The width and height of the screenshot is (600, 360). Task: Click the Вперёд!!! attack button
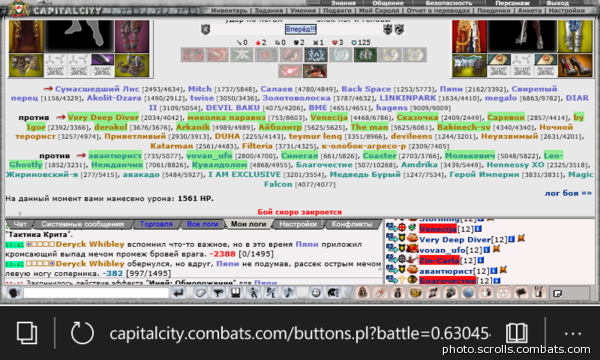pos(300,29)
